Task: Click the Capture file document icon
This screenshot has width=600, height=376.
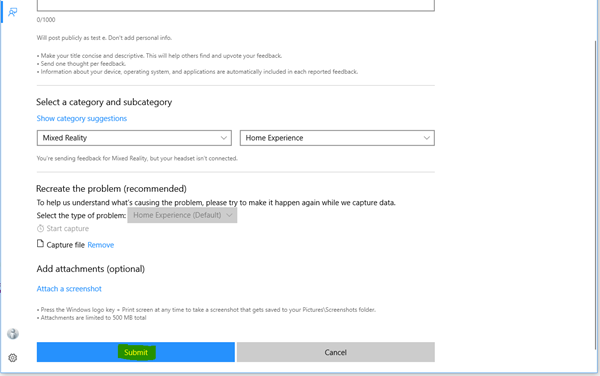Action: pyautogui.click(x=40, y=244)
